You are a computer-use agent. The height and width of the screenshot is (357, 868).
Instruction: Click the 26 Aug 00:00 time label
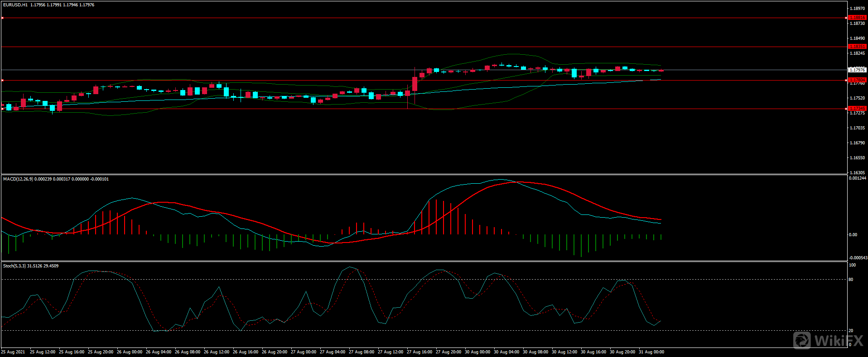(130, 352)
